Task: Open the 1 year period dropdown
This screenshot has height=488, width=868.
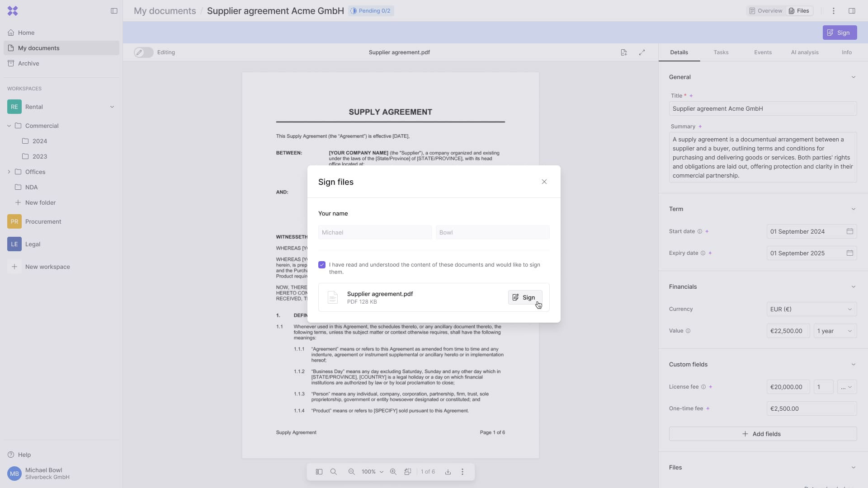Action: pos(835,331)
